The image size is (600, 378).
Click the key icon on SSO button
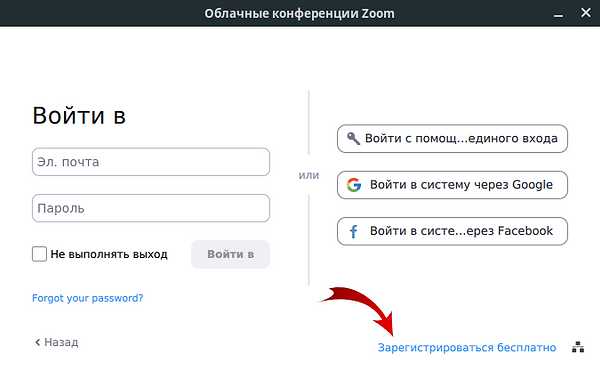pos(353,138)
